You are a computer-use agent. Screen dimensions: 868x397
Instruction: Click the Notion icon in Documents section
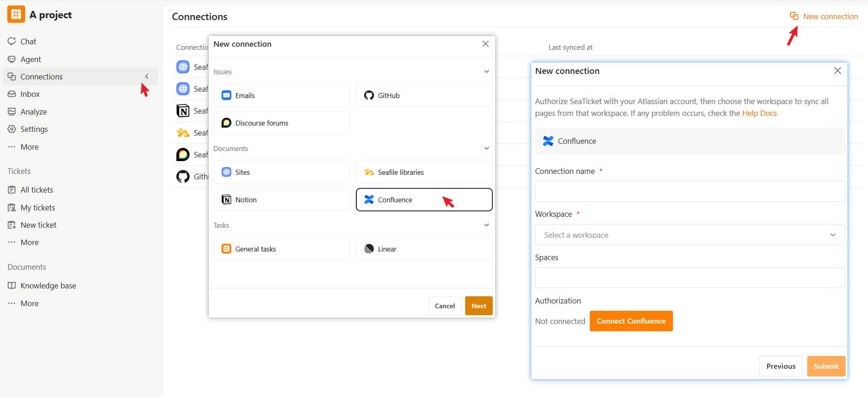[226, 199]
